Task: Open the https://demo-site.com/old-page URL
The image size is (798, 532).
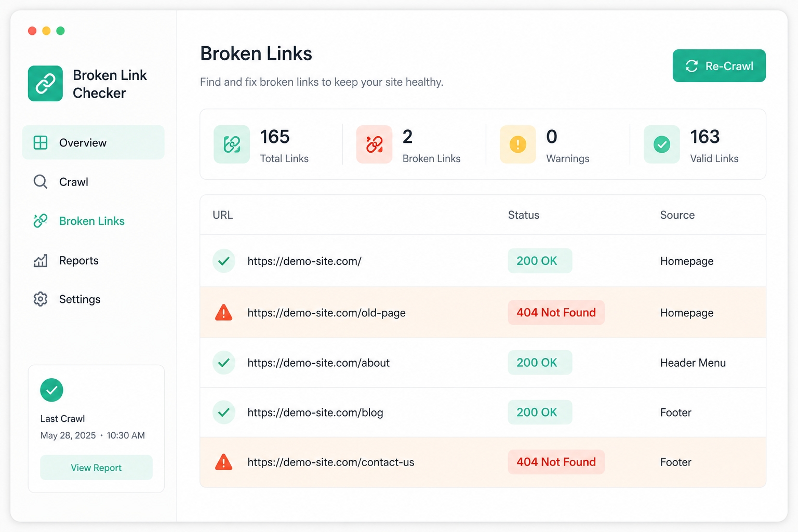Action: point(326,313)
